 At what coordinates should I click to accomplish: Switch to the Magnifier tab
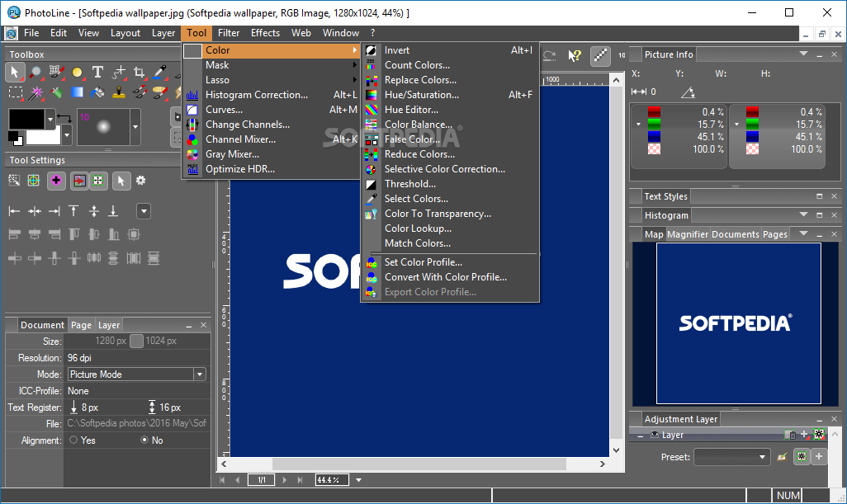pyautogui.click(x=687, y=234)
